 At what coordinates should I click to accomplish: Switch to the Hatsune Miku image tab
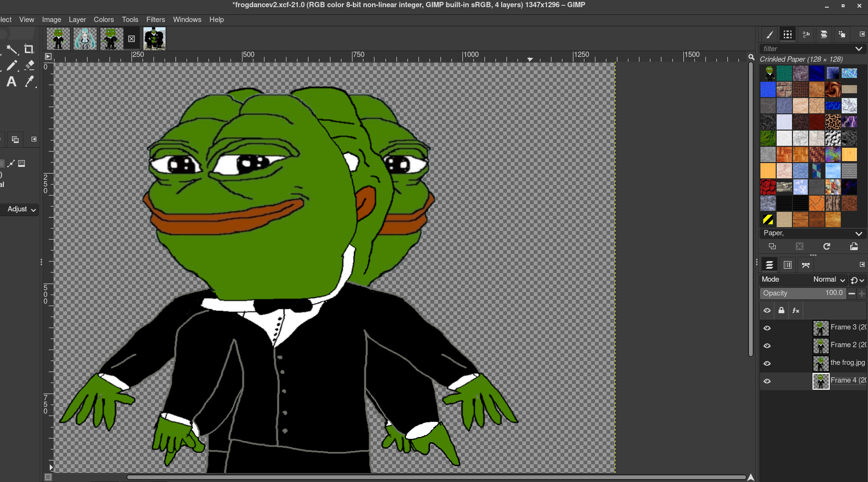pyautogui.click(x=85, y=38)
